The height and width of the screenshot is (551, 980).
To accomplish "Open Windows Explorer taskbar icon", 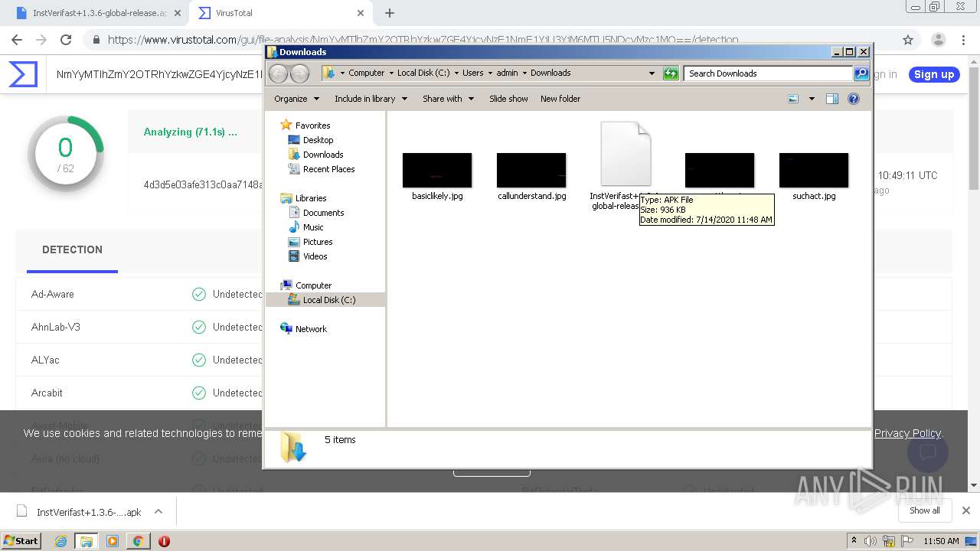I will (87, 541).
